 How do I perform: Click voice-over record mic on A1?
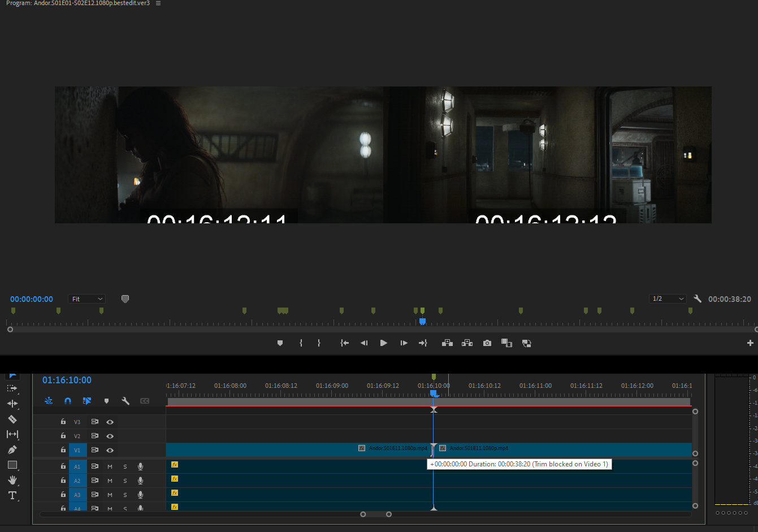pyautogui.click(x=140, y=466)
